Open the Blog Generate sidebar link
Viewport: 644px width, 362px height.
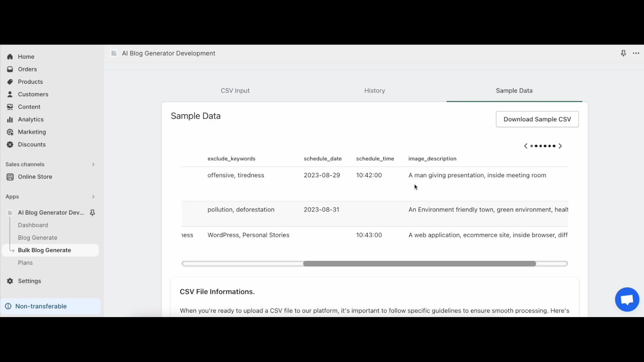[38, 238]
